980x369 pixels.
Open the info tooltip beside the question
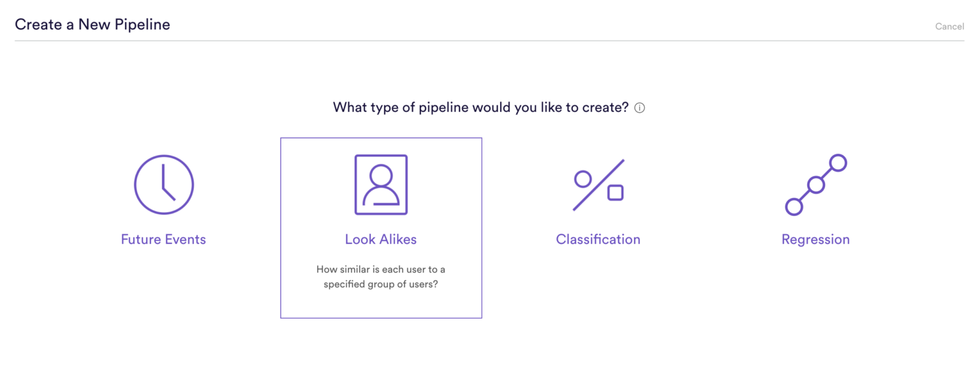[x=639, y=107]
